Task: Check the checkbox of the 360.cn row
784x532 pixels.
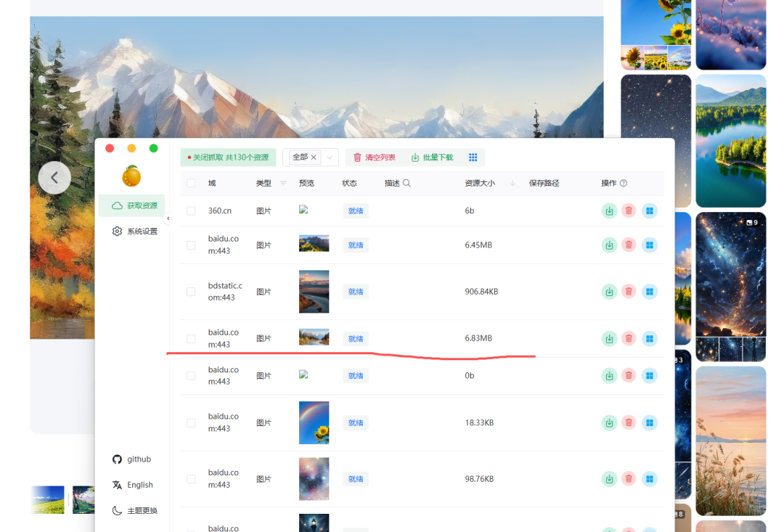Action: pyautogui.click(x=190, y=210)
